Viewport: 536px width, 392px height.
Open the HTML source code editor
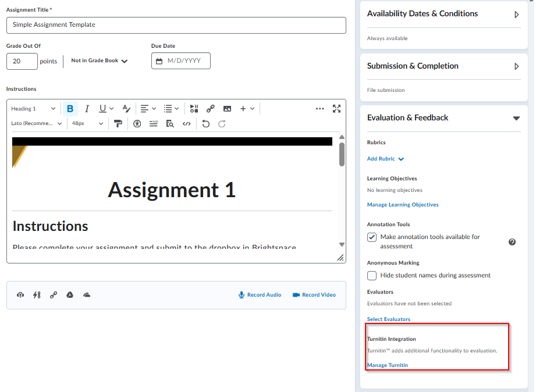point(186,123)
